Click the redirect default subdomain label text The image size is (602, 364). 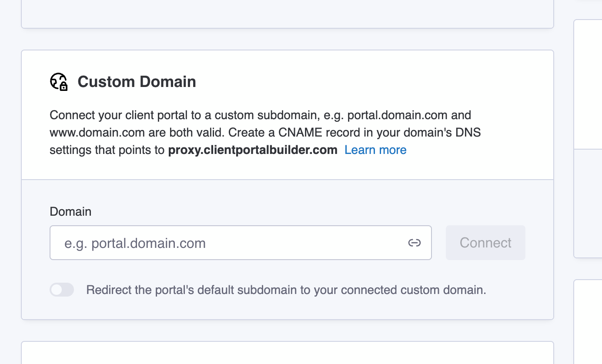pos(286,290)
